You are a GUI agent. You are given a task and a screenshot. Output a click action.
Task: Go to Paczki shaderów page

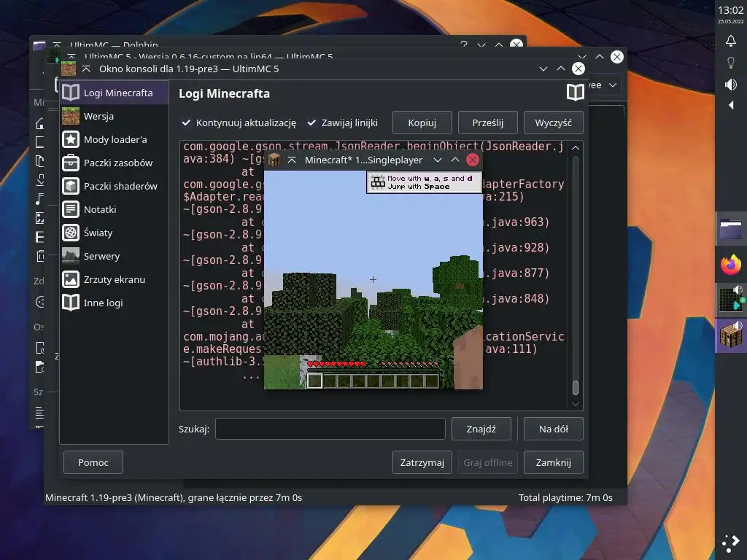114,186
